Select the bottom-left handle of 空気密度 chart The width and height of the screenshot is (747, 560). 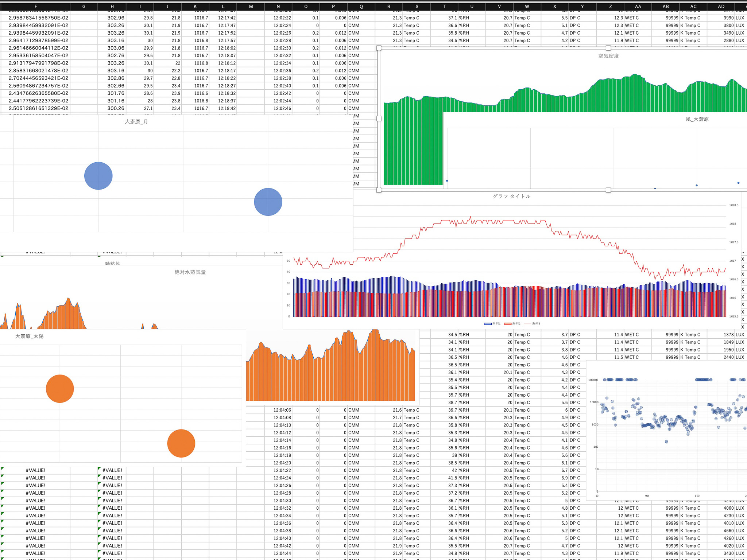pyautogui.click(x=379, y=190)
